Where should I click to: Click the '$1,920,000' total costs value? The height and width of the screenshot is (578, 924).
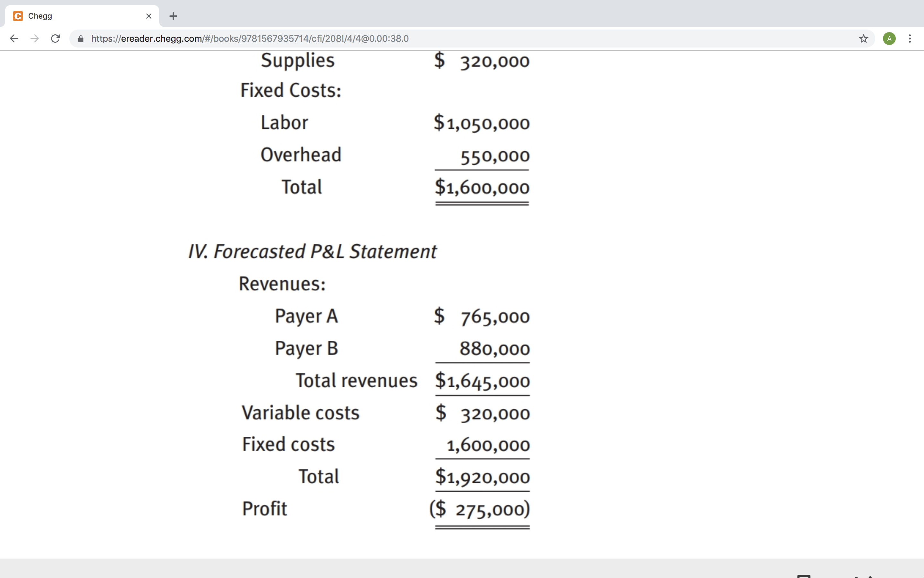tap(483, 477)
